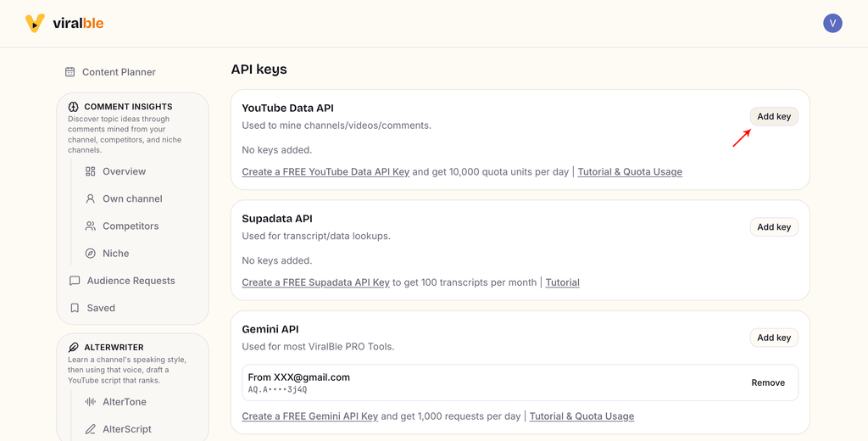Click the Niche compass icon
868x441 pixels.
[x=90, y=254]
